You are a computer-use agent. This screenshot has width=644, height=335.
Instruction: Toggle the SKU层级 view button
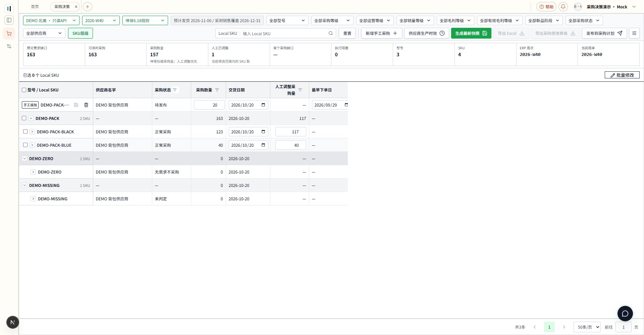[80, 33]
